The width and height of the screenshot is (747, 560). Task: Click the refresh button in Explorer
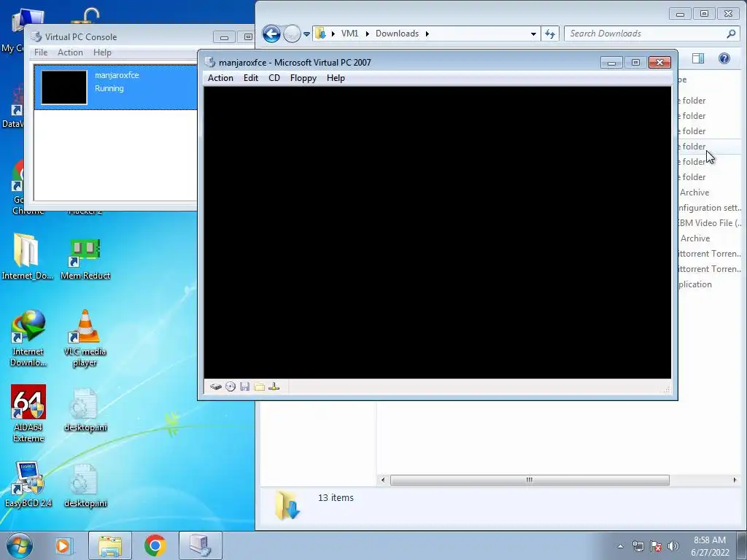pyautogui.click(x=550, y=34)
